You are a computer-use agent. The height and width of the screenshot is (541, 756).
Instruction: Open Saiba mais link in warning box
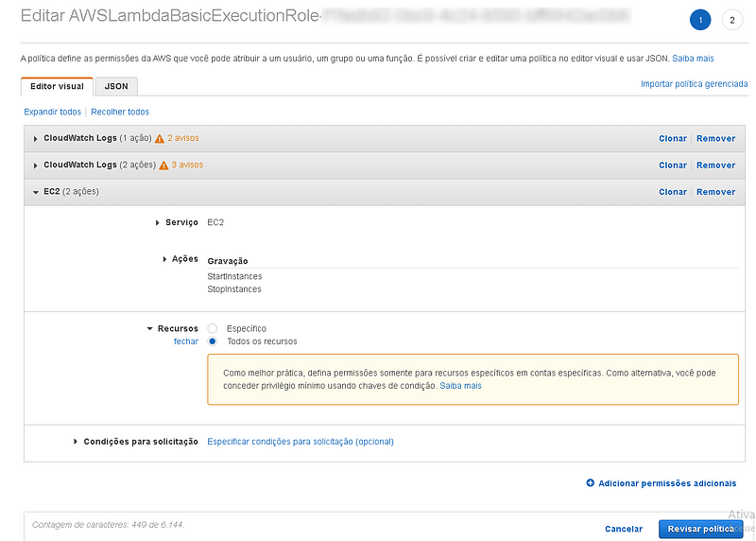coord(460,386)
